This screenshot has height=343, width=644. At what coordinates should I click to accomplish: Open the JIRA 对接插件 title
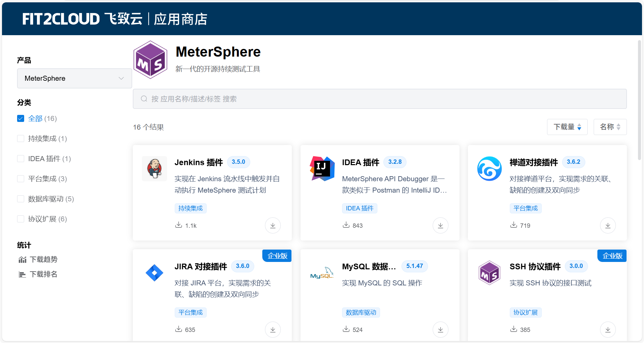[201, 267]
